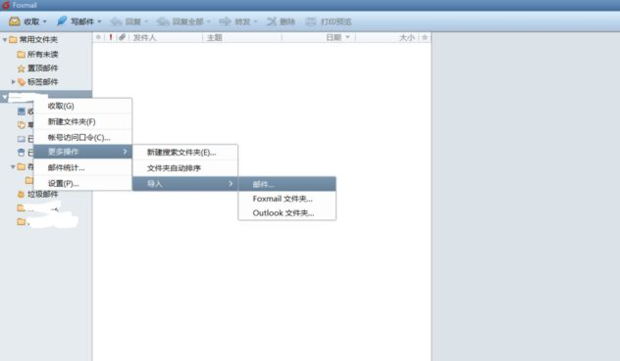Click the 写邮件 (Compose) pen icon
Screen dimensions: 620x361
pyautogui.click(x=61, y=21)
